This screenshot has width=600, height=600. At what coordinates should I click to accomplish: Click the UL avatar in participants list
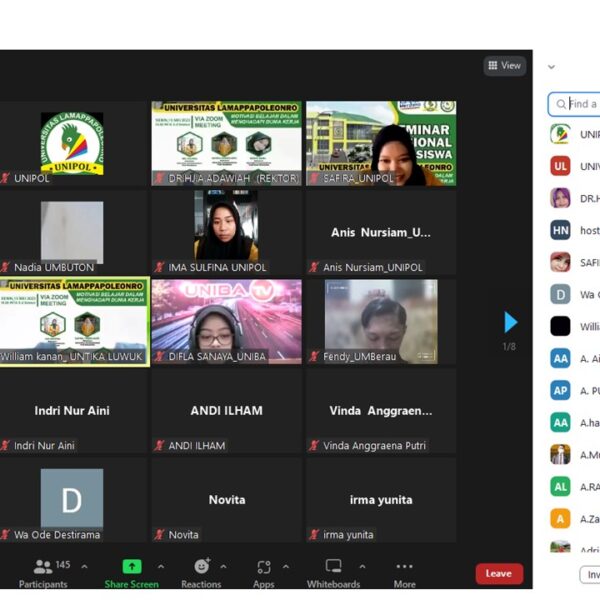pyautogui.click(x=560, y=166)
